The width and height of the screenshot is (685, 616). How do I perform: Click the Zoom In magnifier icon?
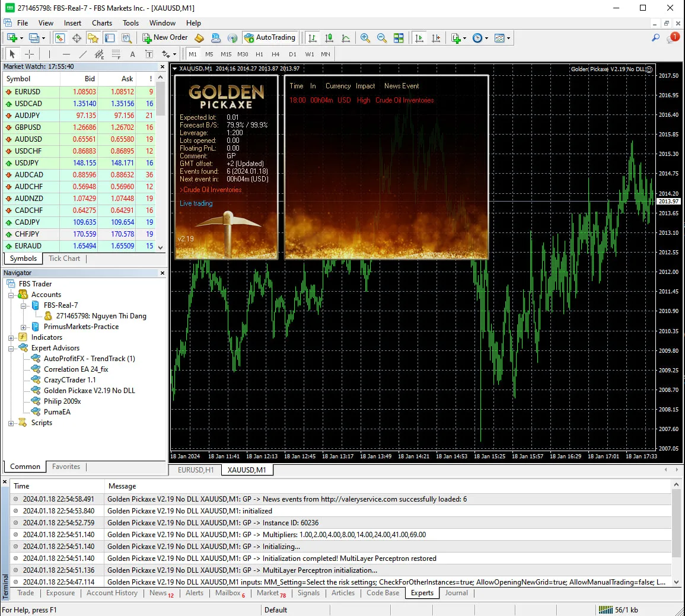point(365,38)
